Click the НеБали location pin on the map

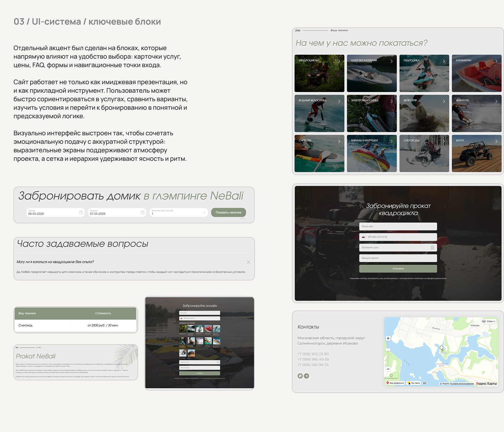pyautogui.click(x=442, y=348)
